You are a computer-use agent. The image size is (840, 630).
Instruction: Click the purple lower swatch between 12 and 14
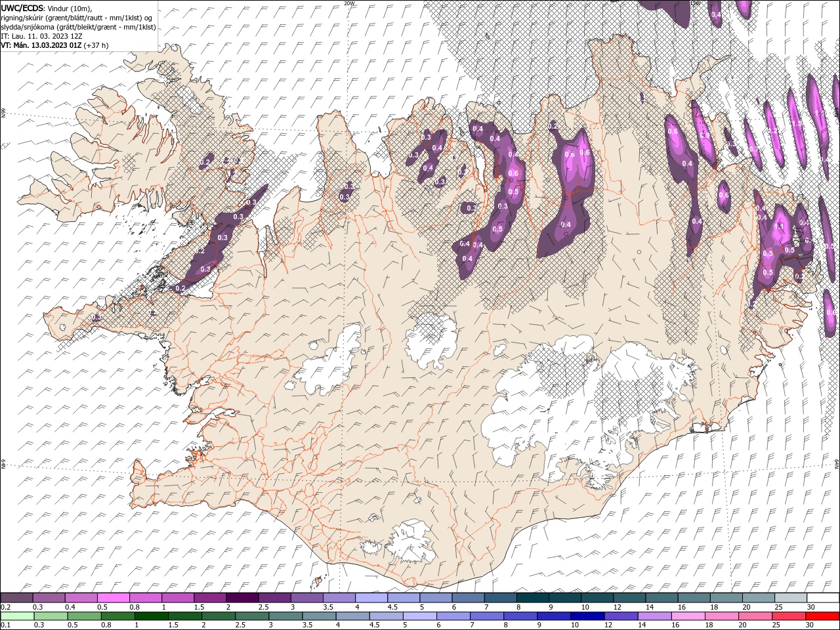pos(620,616)
